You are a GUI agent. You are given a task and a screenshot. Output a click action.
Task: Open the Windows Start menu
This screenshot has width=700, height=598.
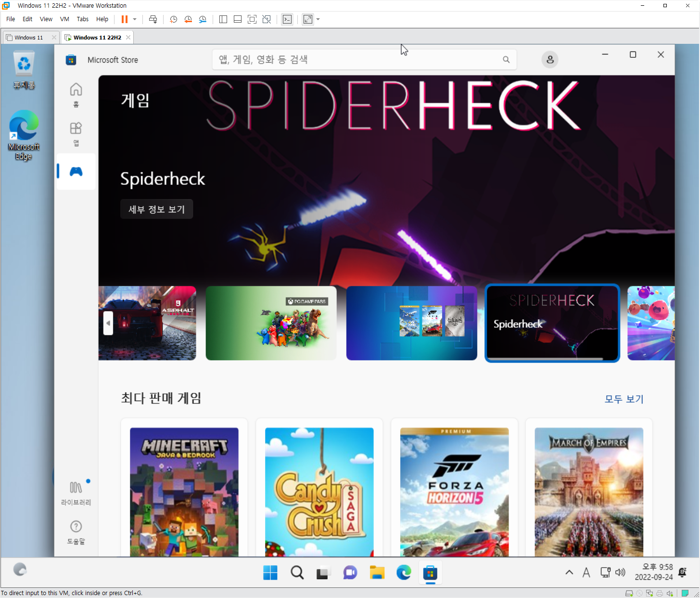270,573
